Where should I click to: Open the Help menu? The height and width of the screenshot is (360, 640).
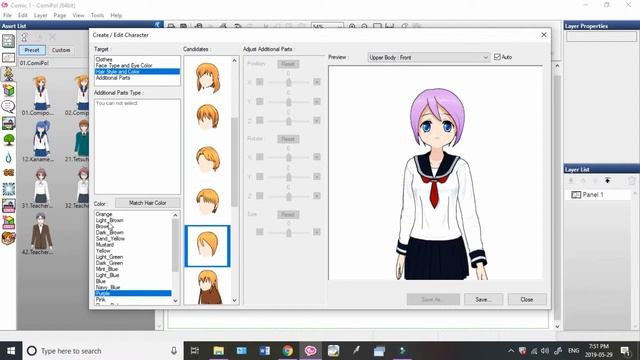(116, 15)
